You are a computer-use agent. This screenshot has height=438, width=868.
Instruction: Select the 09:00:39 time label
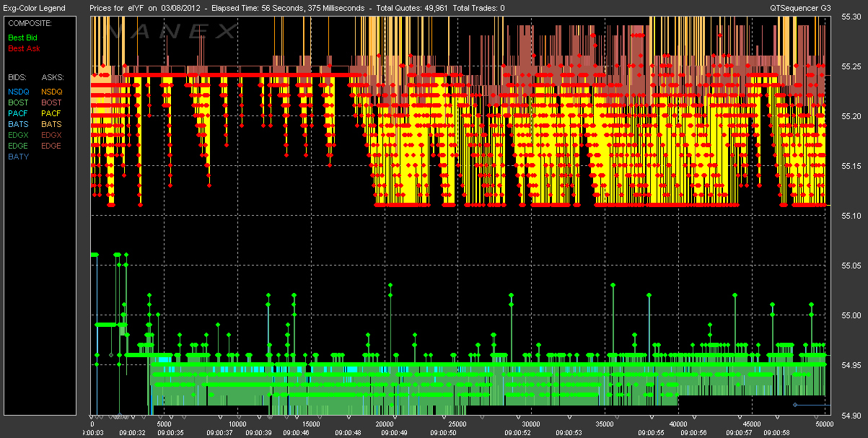258,432
